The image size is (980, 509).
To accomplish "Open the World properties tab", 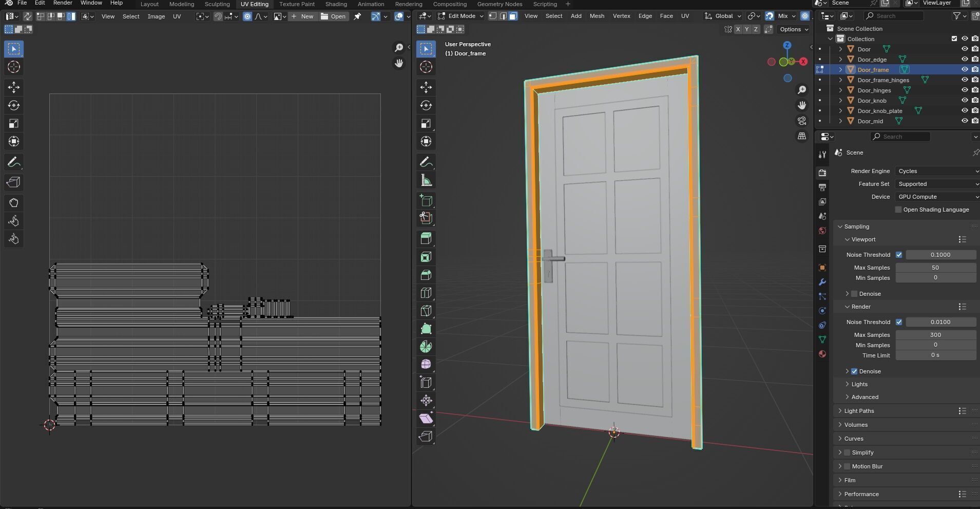I will (x=822, y=231).
